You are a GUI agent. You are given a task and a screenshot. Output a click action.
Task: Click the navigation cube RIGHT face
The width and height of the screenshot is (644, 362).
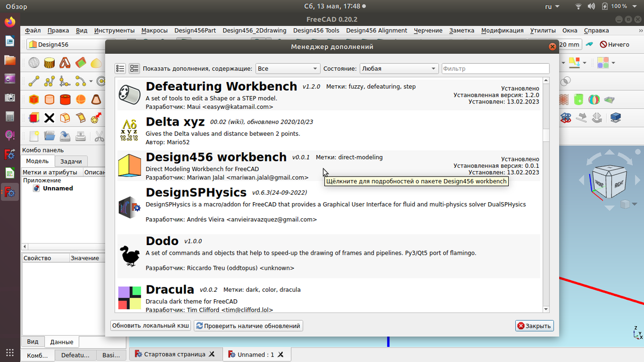click(x=619, y=184)
